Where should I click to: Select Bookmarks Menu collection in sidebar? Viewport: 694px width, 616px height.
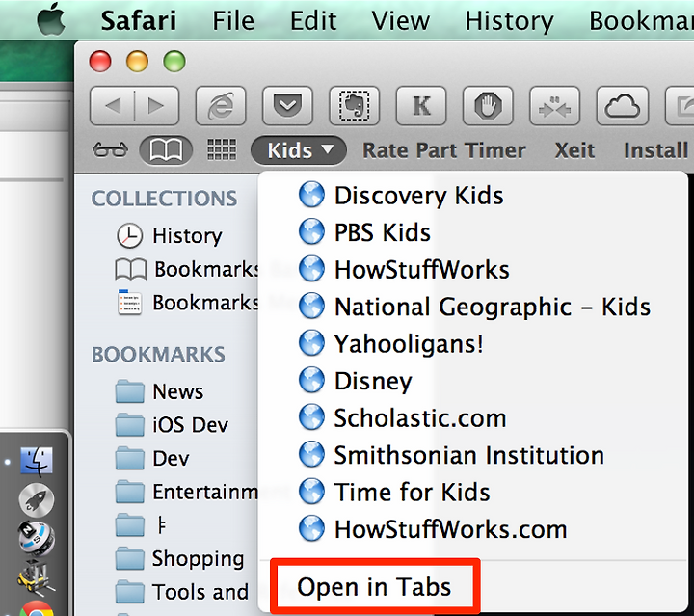pyautogui.click(x=188, y=303)
